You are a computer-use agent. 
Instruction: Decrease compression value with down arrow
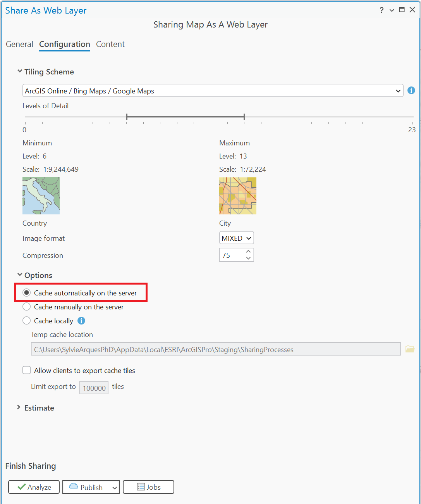pyautogui.click(x=248, y=258)
